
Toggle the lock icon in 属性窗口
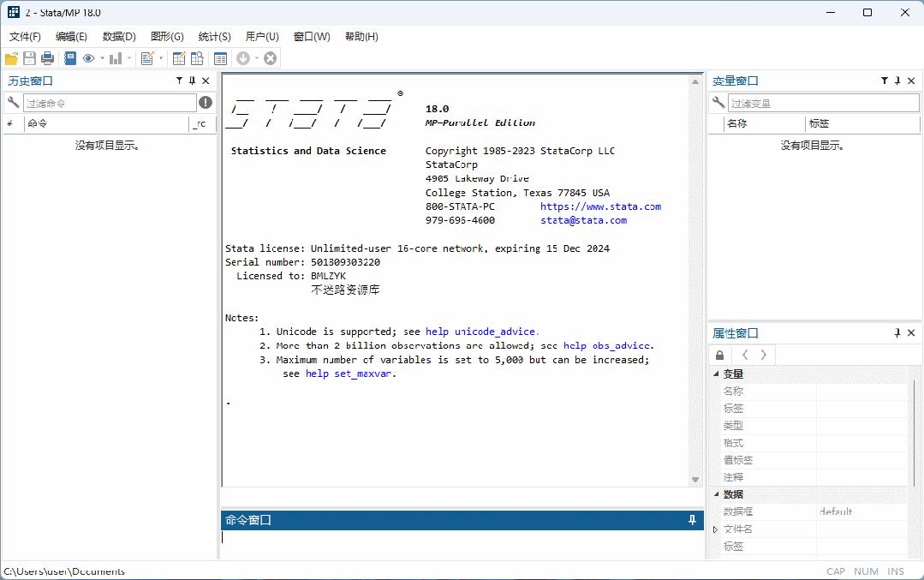click(719, 354)
